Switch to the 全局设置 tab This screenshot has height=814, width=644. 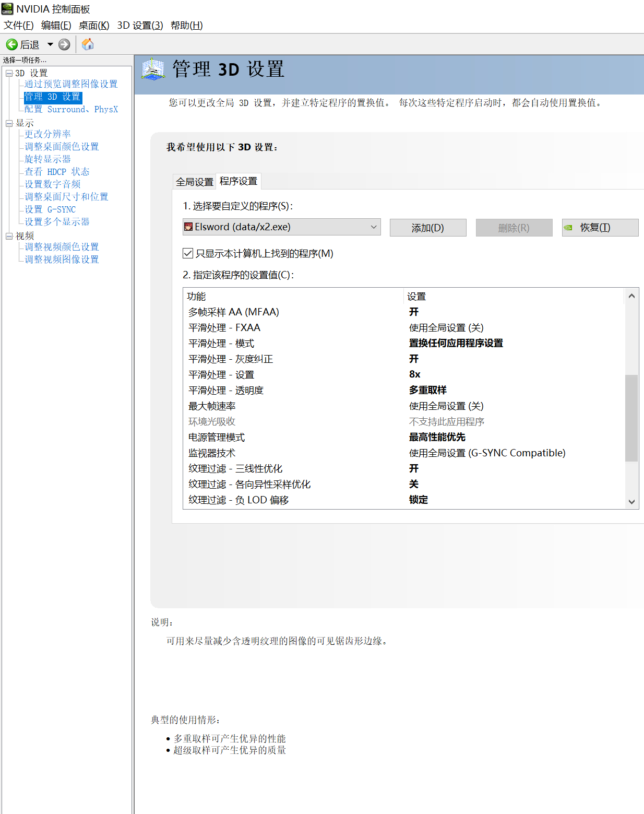pos(195,182)
